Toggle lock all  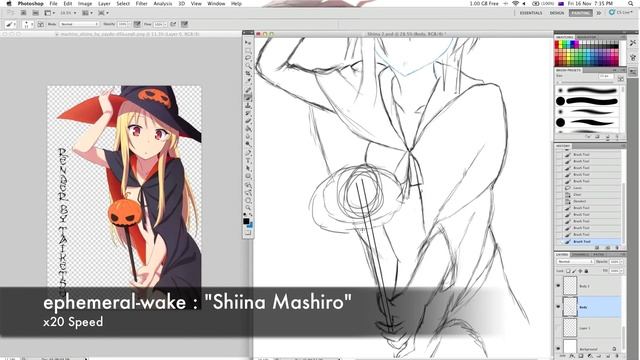[x=586, y=271]
